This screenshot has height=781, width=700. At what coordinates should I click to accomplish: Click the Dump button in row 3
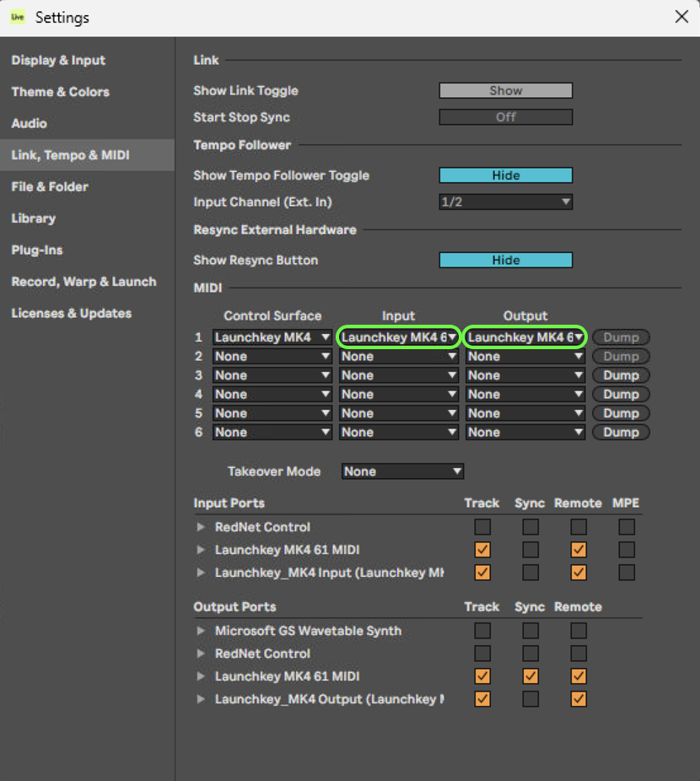tap(621, 375)
